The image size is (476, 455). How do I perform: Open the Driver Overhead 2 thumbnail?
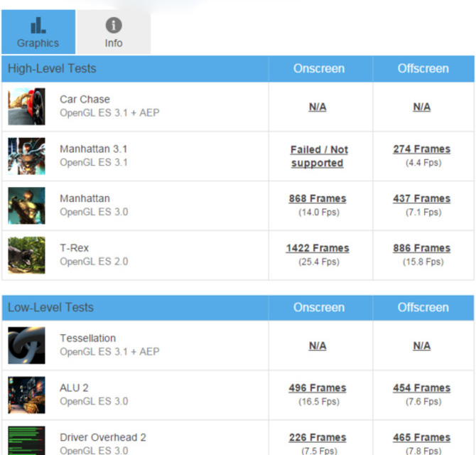(27, 440)
